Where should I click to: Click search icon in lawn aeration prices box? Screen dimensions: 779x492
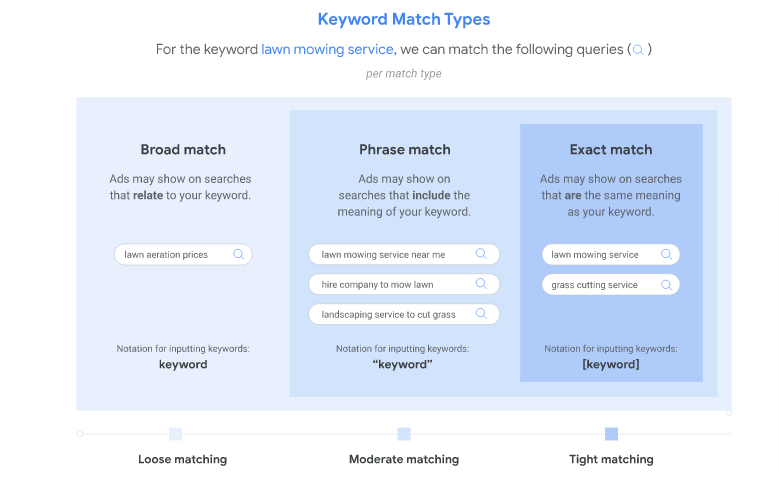click(x=238, y=254)
